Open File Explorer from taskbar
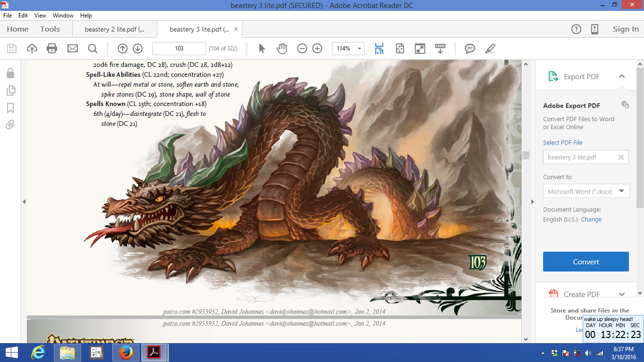The width and height of the screenshot is (644, 362). 67,353
